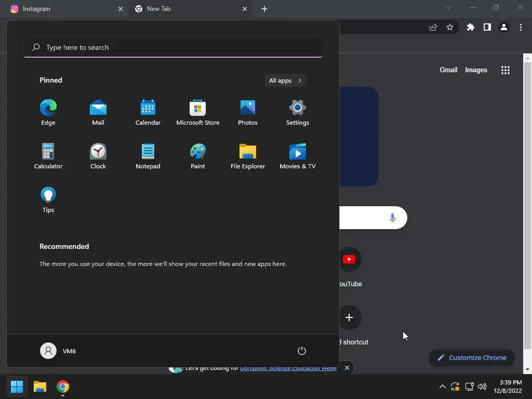This screenshot has height=399, width=532.
Task: Click Customize Chrome button
Action: coord(472,357)
